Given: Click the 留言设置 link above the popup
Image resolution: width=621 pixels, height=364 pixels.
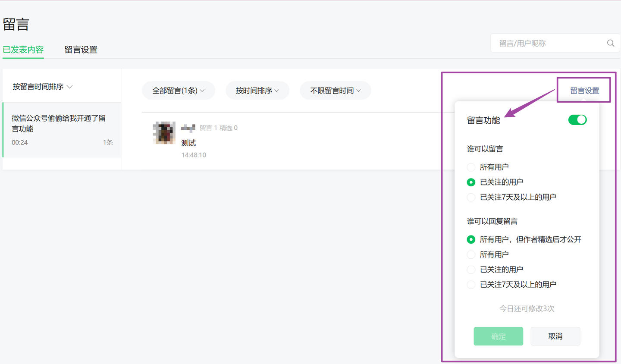Looking at the screenshot, I should pyautogui.click(x=584, y=91).
